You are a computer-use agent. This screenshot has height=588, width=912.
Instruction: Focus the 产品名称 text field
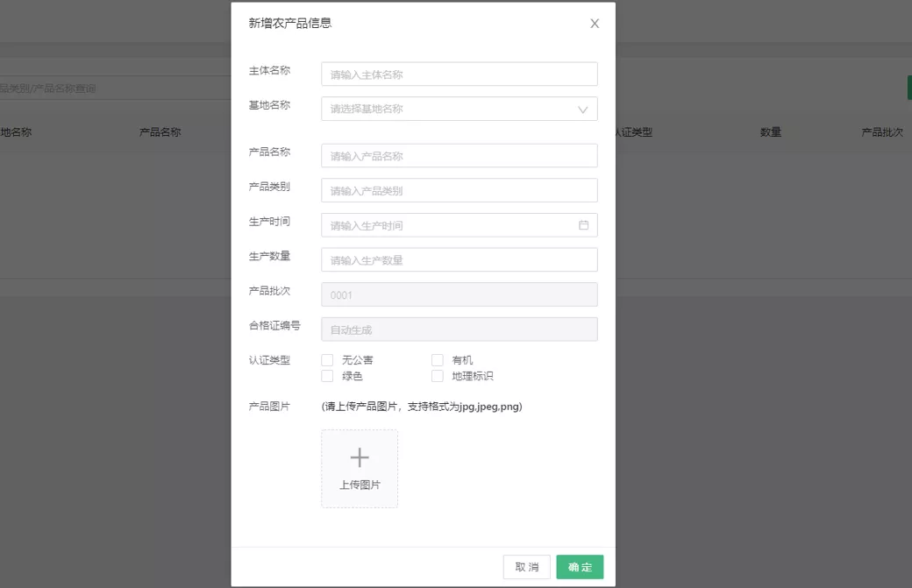pyautogui.click(x=459, y=155)
